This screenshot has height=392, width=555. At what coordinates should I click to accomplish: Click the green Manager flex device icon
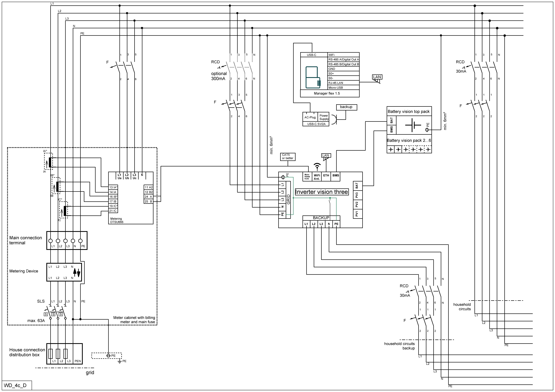tap(313, 77)
